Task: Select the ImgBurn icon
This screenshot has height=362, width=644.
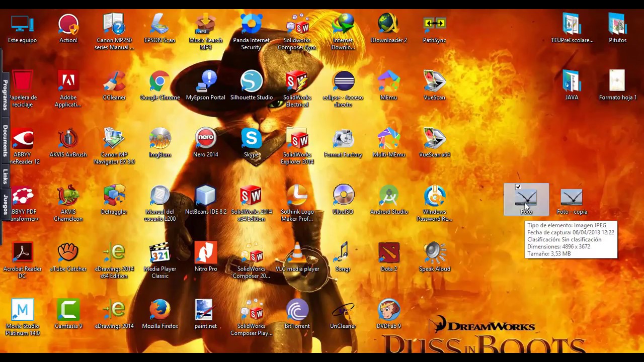Action: pyautogui.click(x=160, y=139)
